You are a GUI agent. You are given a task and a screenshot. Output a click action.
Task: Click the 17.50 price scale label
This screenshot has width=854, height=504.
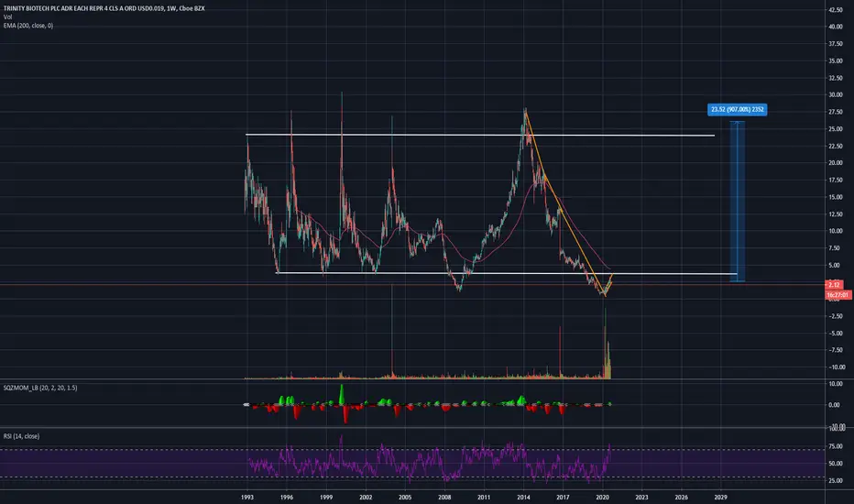click(x=836, y=181)
